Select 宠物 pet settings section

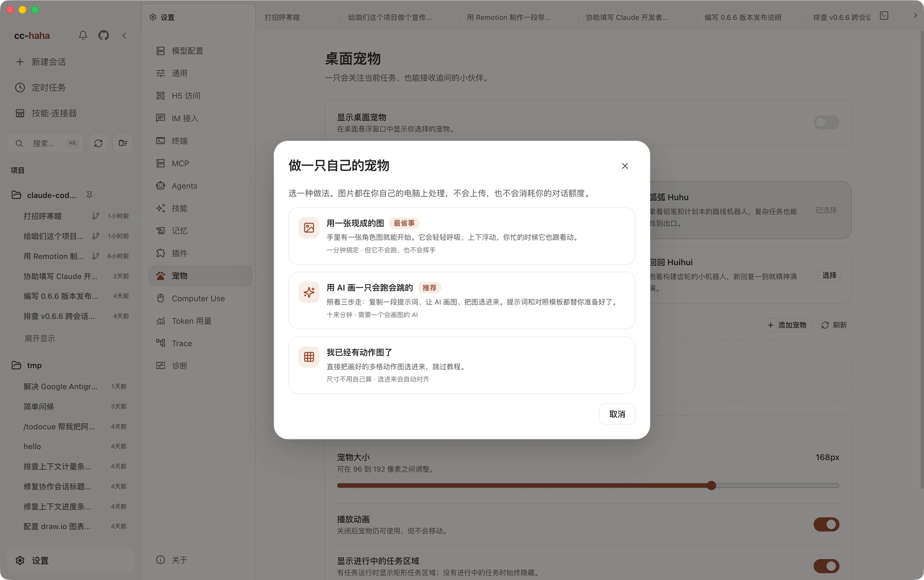click(201, 276)
